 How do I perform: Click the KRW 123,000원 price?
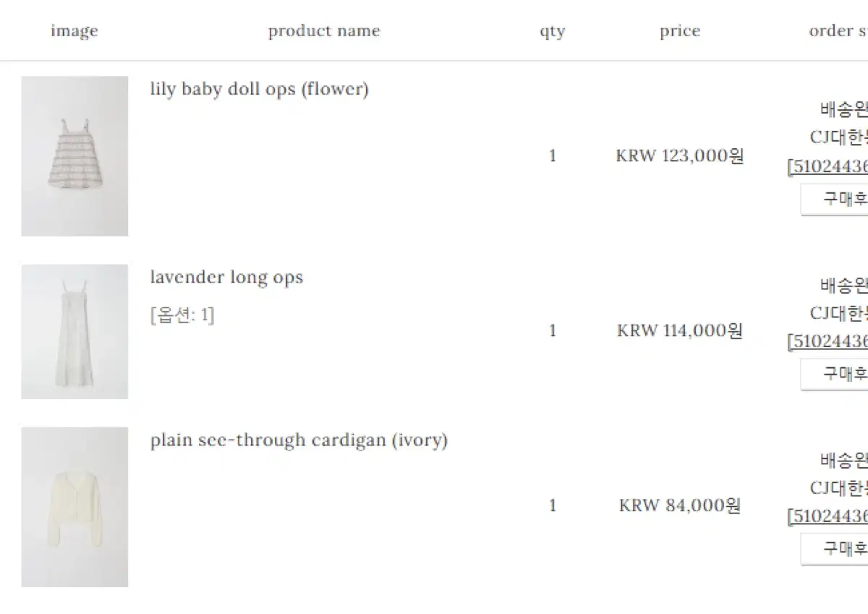(x=680, y=156)
